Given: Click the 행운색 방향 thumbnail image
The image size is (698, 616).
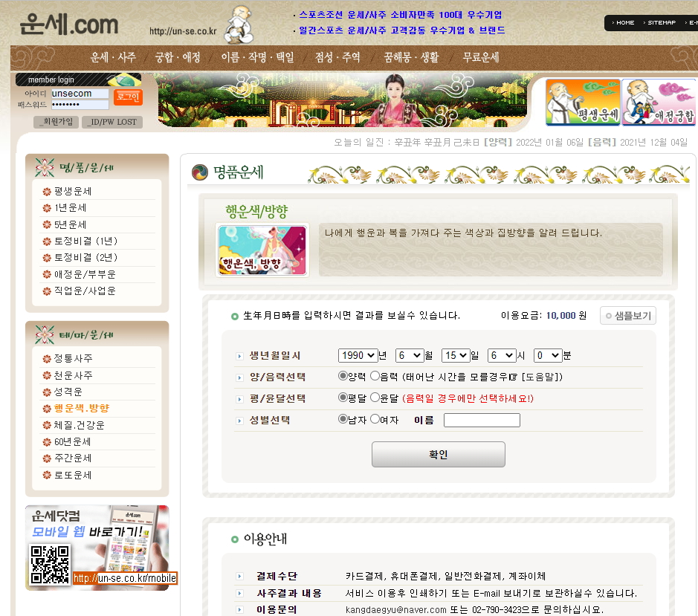Looking at the screenshot, I should 262,250.
